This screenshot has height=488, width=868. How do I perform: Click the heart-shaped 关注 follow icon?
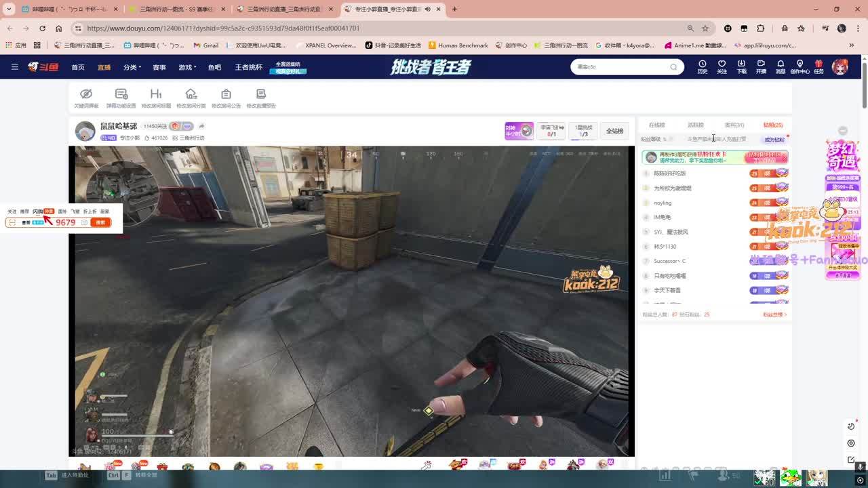(722, 64)
